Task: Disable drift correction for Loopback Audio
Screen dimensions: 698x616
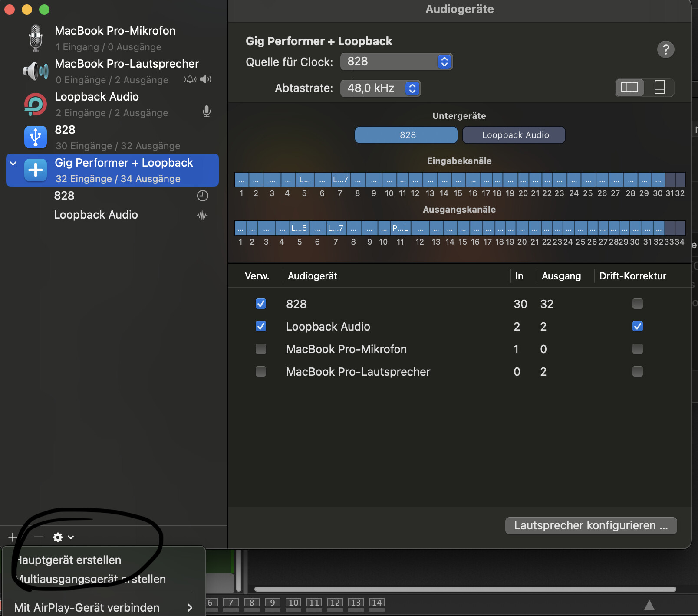Action: point(637,326)
